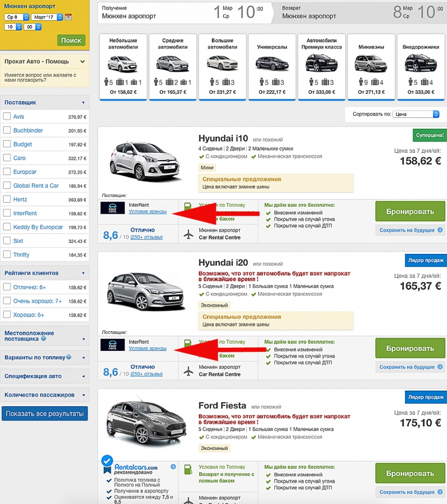Collapse the Поставщик filter section
This screenshot has width=447, height=504.
point(45,102)
